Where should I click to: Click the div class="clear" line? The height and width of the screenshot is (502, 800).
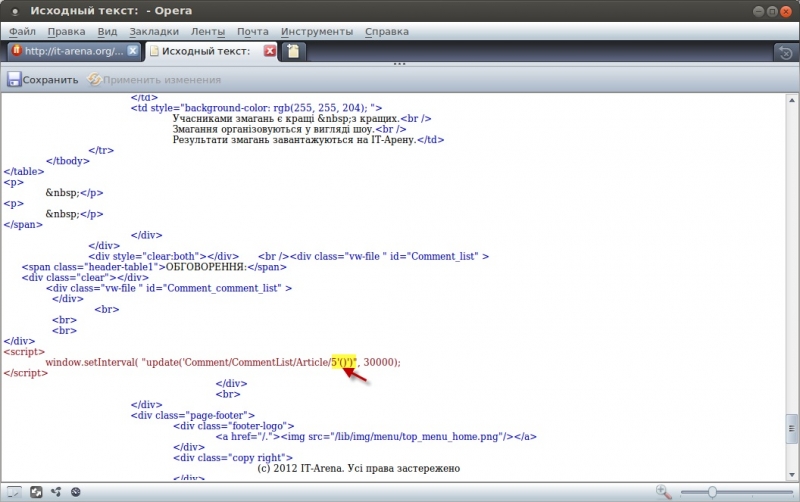(x=85, y=278)
